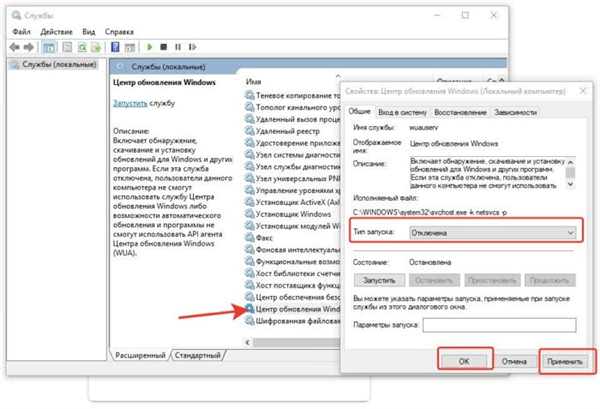Viewport: 600px width, 409px height.
Task: Select the Функциональные возможности service row
Action: point(292,261)
